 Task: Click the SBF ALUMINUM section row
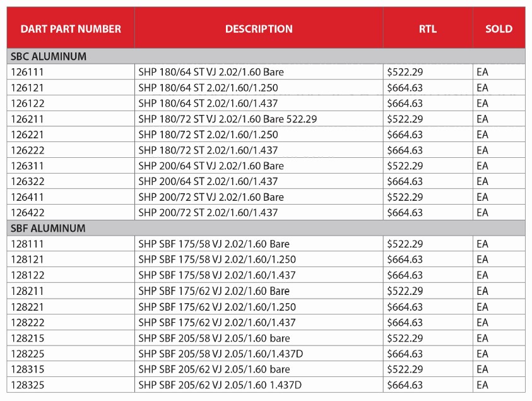tap(49, 228)
